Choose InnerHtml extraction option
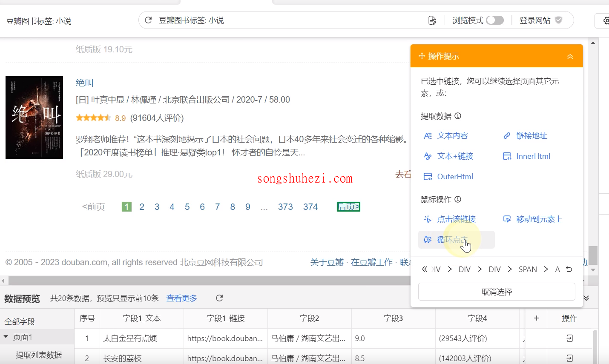 tap(526, 156)
